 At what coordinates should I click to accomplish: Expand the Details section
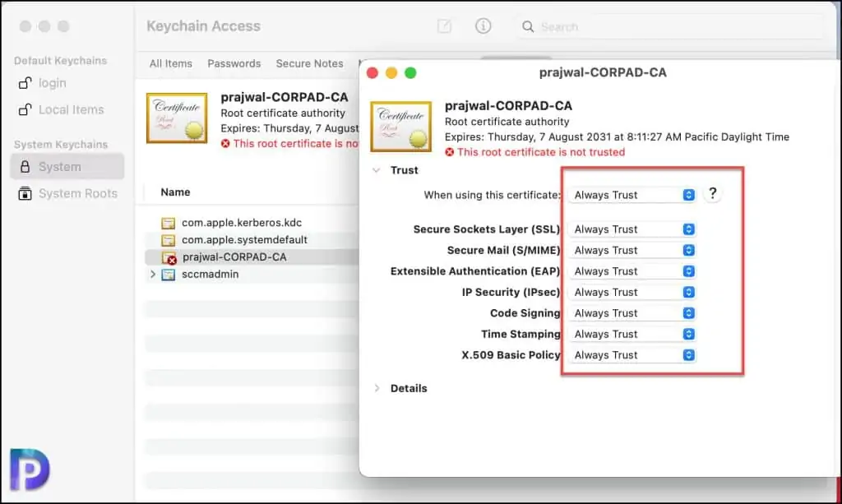[377, 388]
